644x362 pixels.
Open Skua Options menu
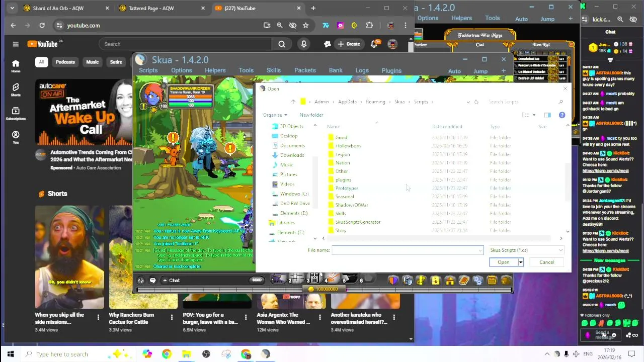181,70
